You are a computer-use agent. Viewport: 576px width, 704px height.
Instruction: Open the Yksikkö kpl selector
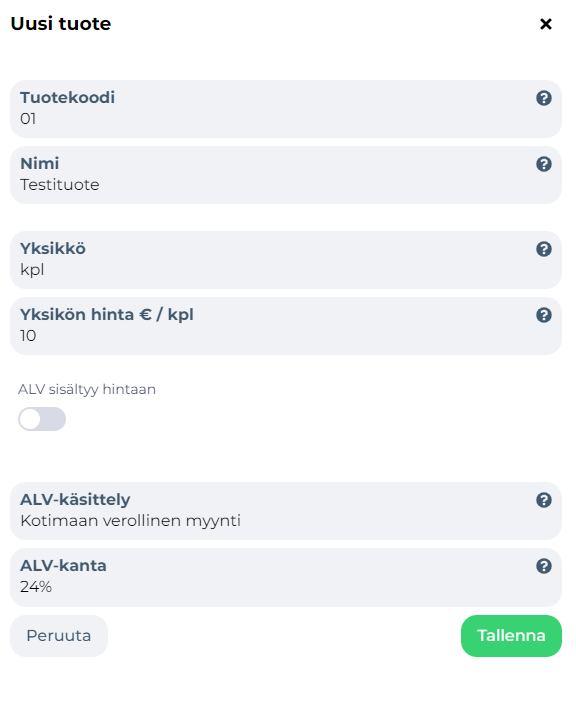tap(286, 260)
